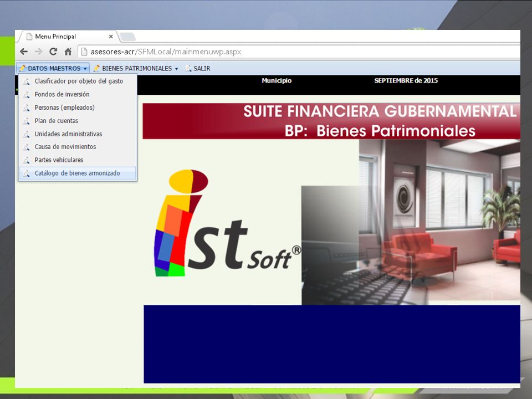Click the icon next to Personas (empleados)
The image size is (532, 399).
coord(27,108)
